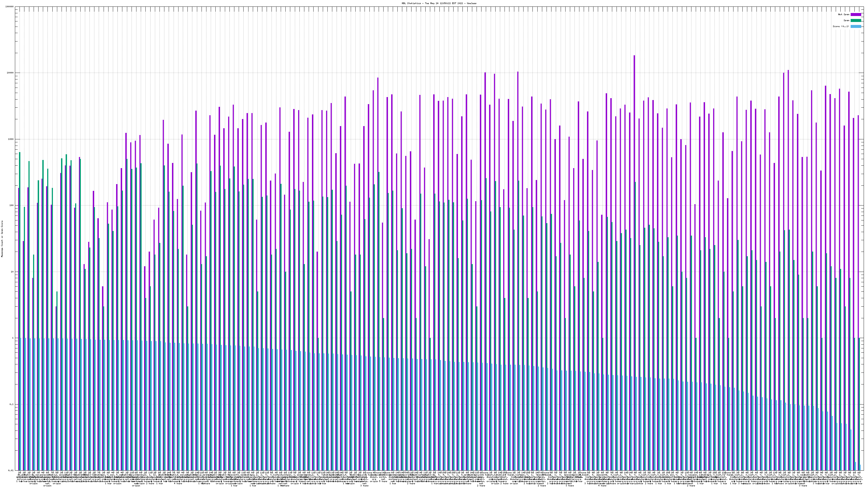Click the last green bar at the far right edge

[859, 404]
